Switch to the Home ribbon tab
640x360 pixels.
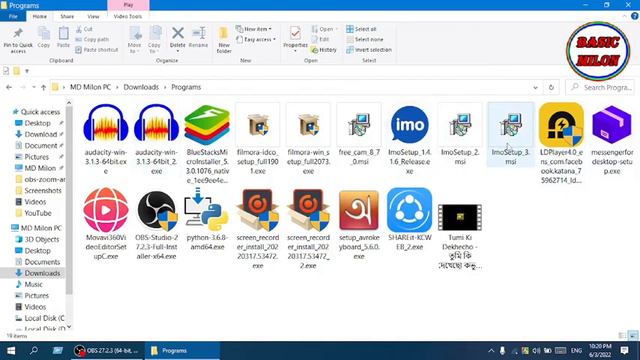pos(40,16)
